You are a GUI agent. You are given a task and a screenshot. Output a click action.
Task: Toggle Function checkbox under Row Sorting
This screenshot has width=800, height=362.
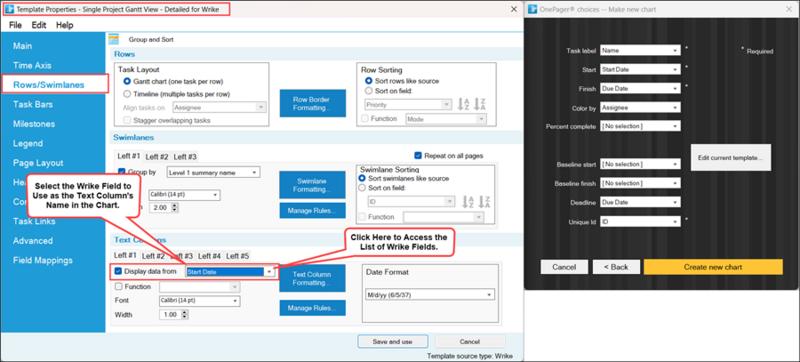click(365, 118)
